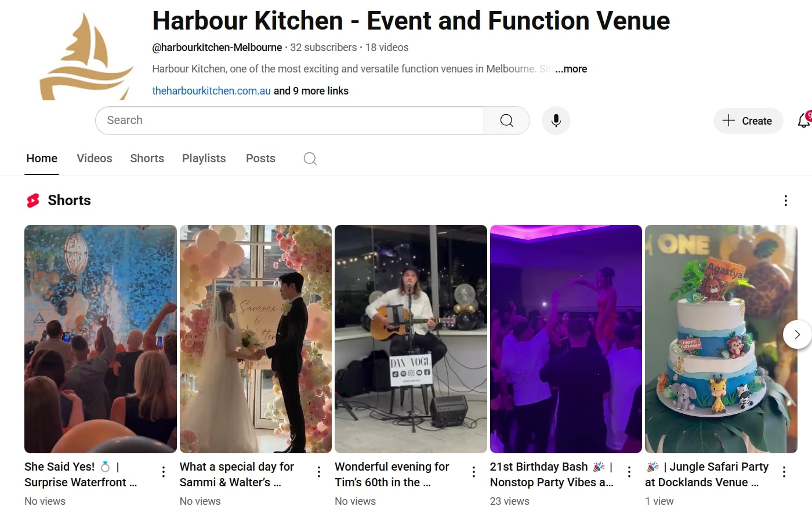The image size is (812, 517).
Task: Search the channel using the tab-row magnifier icon
Action: click(x=310, y=159)
